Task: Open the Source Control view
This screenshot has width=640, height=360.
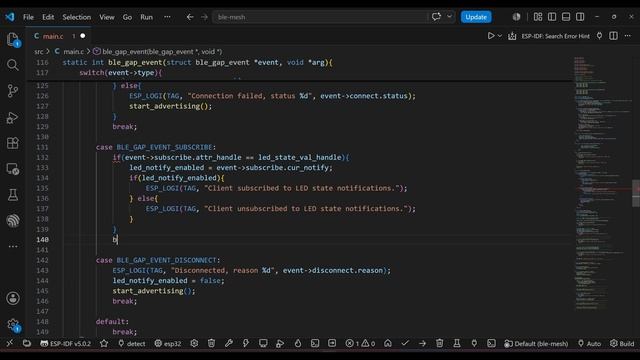Action: point(13,91)
